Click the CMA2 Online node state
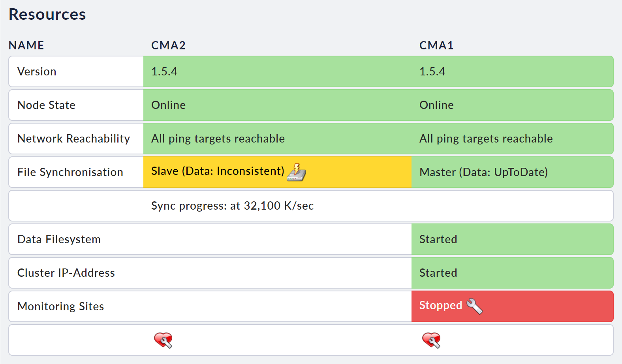The width and height of the screenshot is (622, 364). pos(169,105)
